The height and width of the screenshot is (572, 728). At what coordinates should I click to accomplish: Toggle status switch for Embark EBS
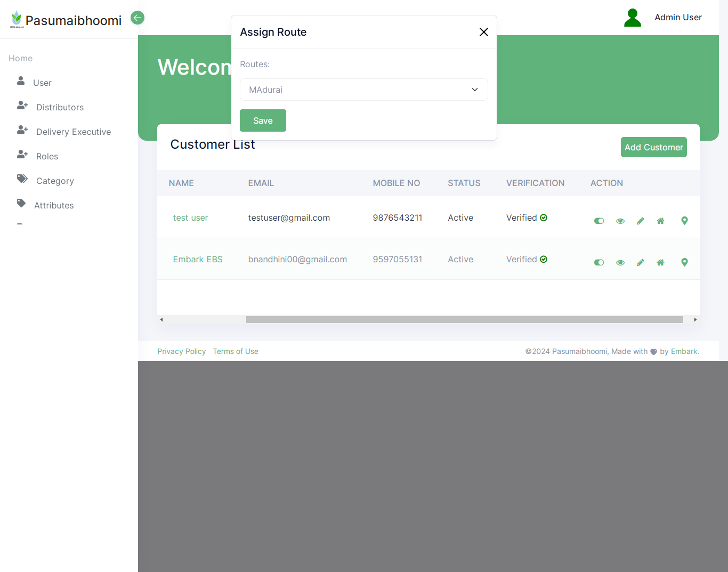(x=599, y=262)
